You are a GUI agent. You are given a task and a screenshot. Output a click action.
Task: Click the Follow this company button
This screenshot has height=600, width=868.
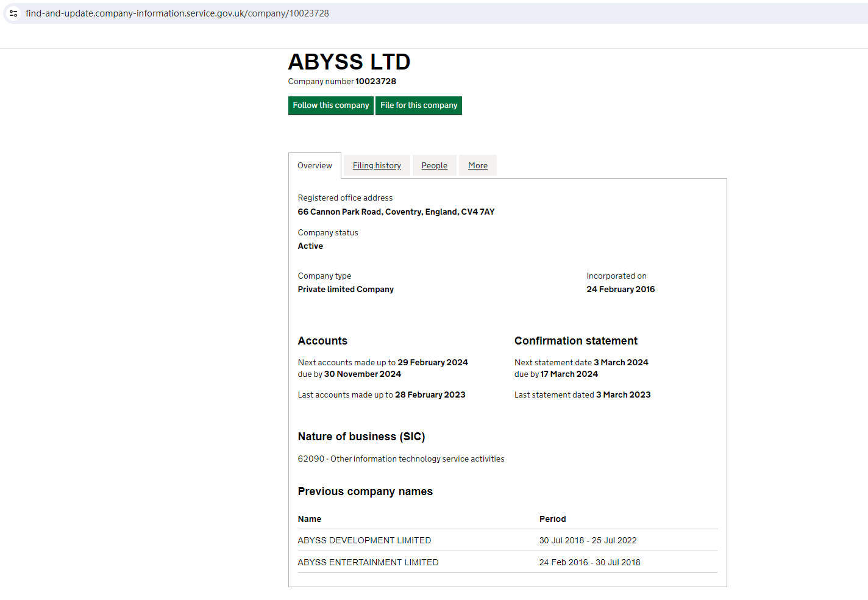click(330, 105)
